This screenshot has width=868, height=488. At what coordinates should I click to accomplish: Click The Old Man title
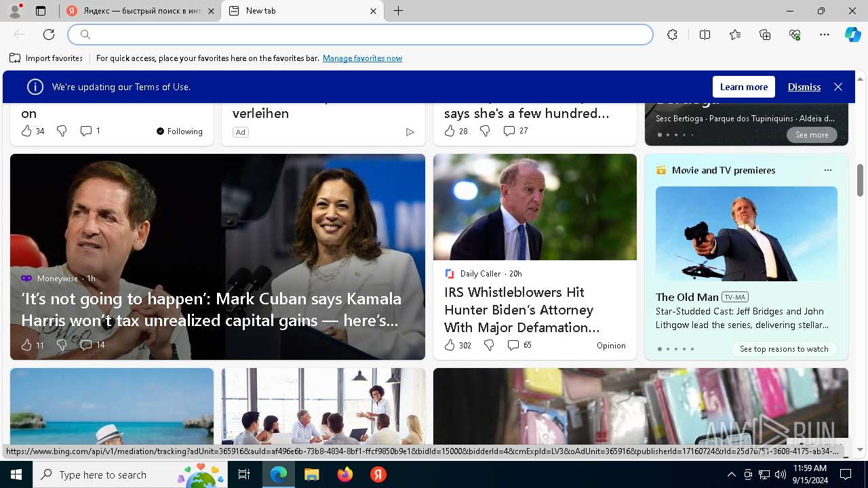click(x=687, y=297)
